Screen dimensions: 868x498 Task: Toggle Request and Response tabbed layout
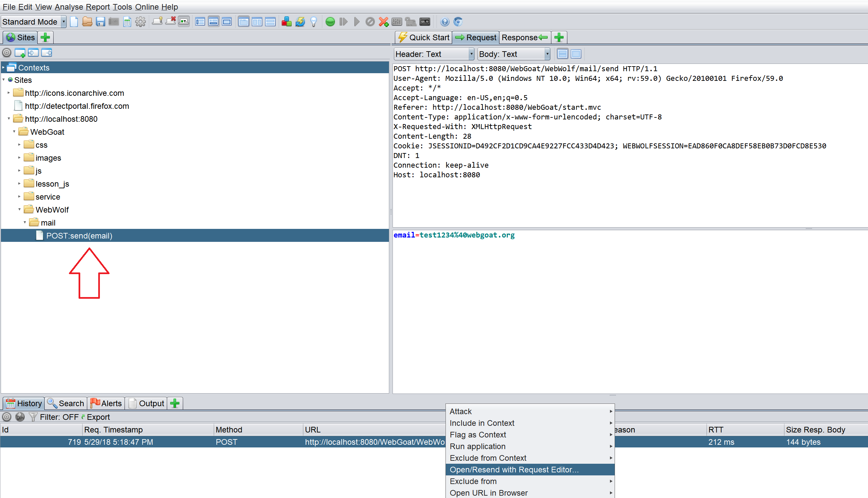(243, 22)
